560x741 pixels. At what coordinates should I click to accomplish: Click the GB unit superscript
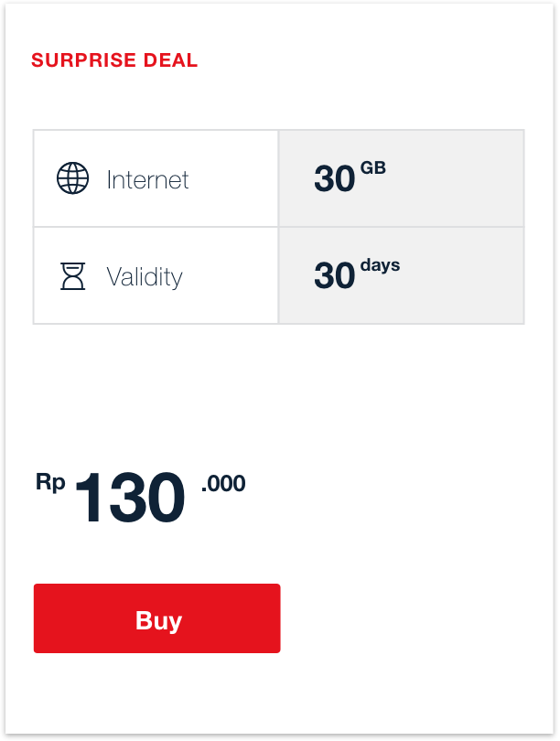372,168
